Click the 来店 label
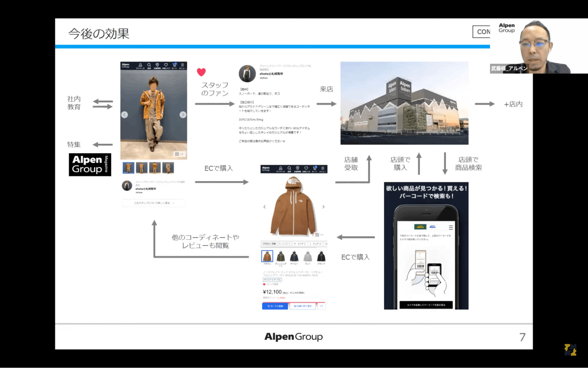 tap(327, 89)
